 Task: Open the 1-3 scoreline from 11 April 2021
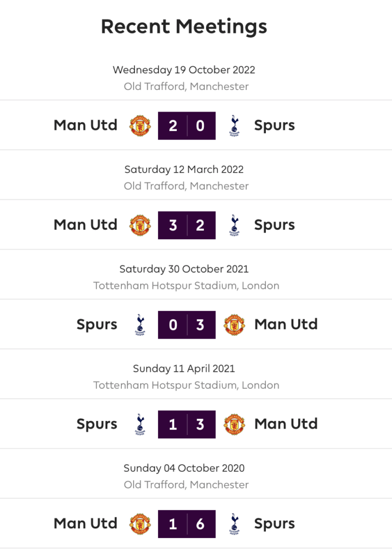[x=187, y=425]
